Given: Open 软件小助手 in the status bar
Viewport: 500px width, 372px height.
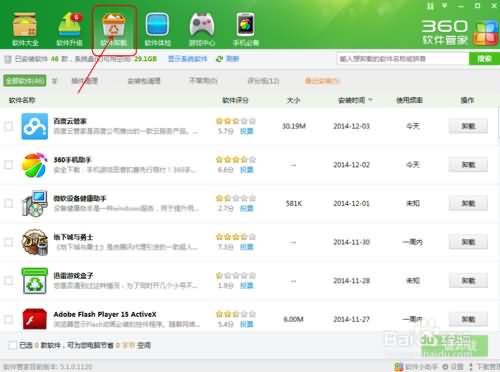Looking at the screenshot, I should [x=417, y=367].
